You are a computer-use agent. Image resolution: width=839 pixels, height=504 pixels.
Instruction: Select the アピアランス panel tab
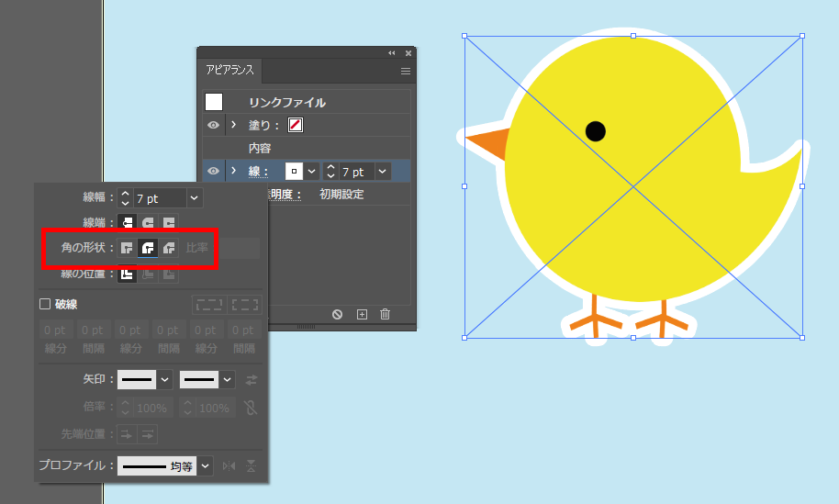click(x=230, y=71)
